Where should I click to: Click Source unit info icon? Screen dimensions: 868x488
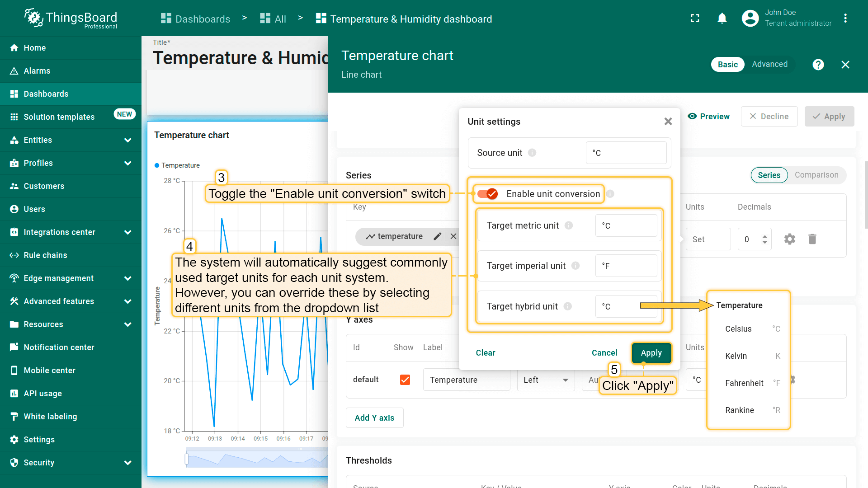click(532, 153)
